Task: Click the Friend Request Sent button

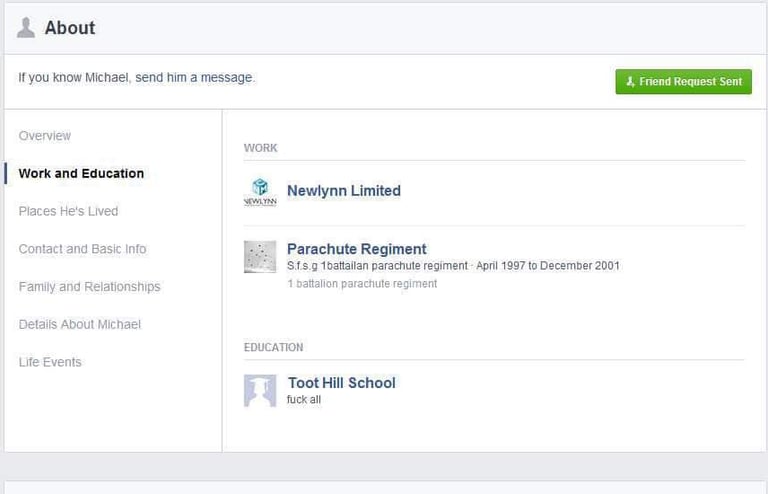Action: click(x=683, y=81)
